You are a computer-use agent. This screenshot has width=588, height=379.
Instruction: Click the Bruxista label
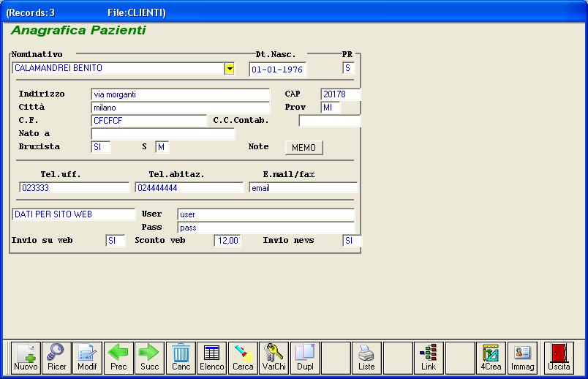[x=39, y=147]
